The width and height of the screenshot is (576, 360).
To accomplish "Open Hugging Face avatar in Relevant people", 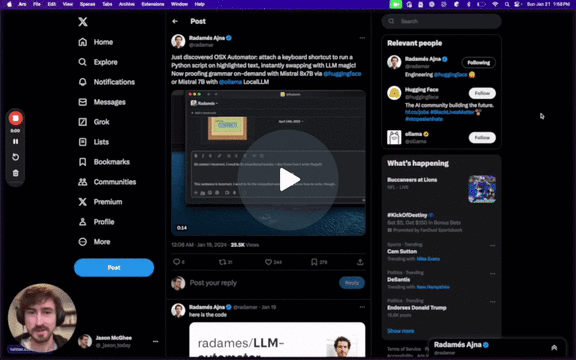I will point(394,93).
